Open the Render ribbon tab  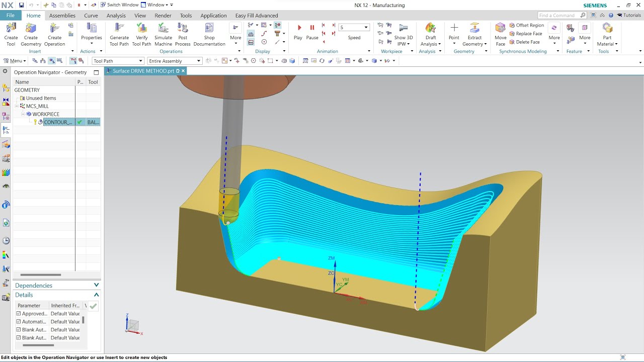click(x=163, y=16)
